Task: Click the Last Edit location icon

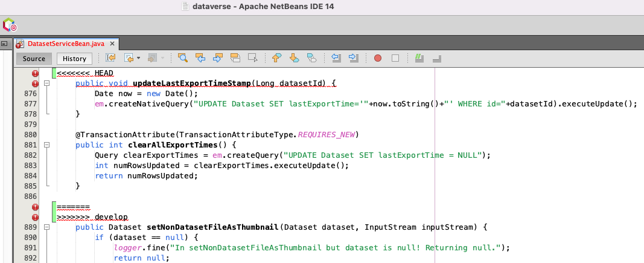Action: click(110, 58)
